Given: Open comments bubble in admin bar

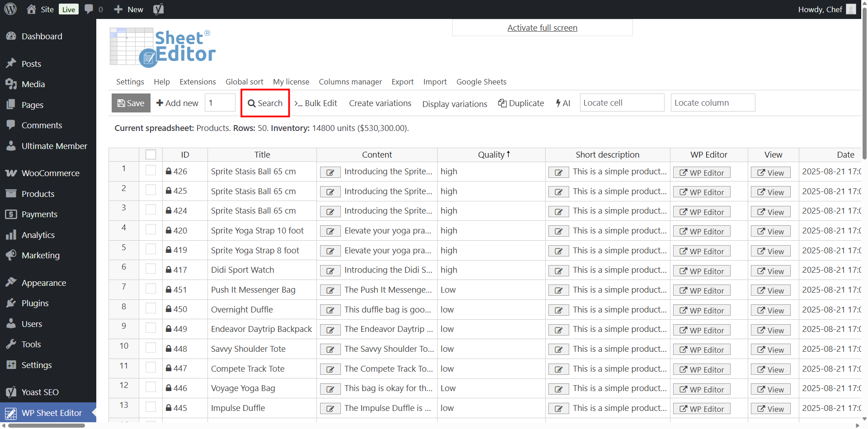Looking at the screenshot, I should [94, 9].
